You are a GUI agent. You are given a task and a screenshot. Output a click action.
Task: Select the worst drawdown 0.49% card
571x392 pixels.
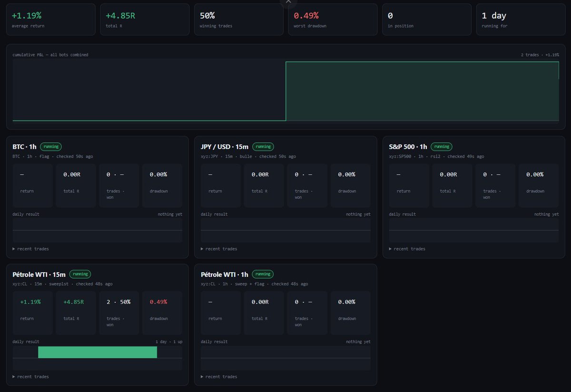click(333, 20)
